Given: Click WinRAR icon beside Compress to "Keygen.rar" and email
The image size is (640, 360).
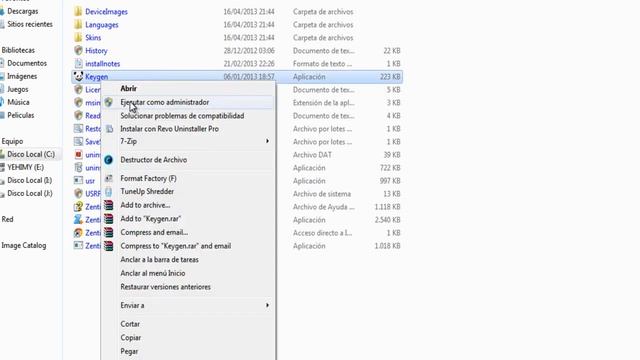Looking at the screenshot, I should tap(109, 246).
